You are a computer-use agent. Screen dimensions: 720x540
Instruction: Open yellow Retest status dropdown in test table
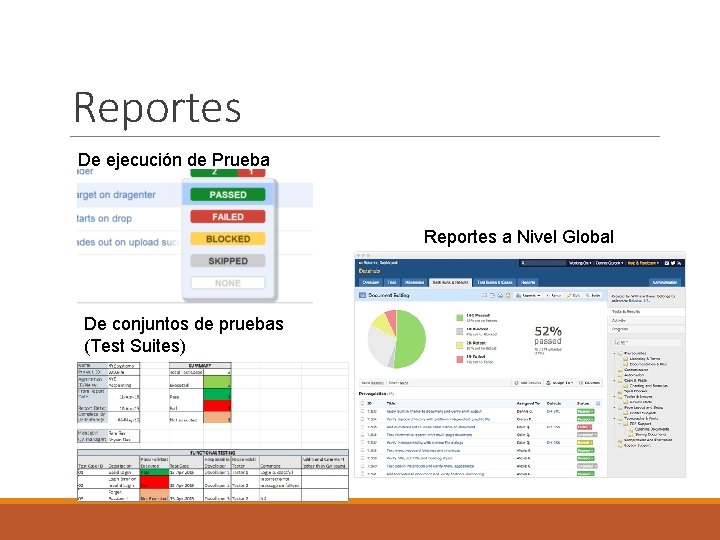coord(585,443)
